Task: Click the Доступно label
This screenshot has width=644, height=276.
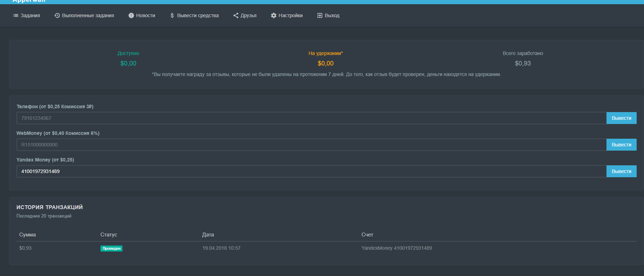Action: pyautogui.click(x=128, y=53)
